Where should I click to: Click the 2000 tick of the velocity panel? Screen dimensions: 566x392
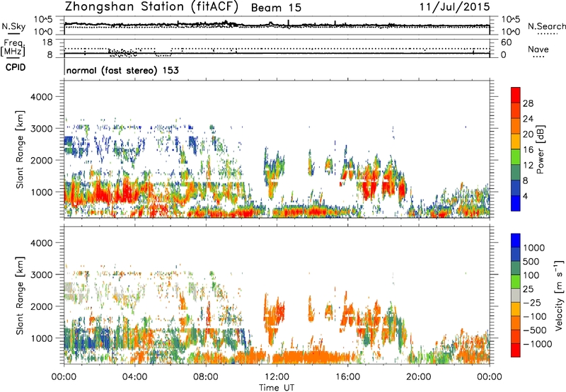pos(41,306)
